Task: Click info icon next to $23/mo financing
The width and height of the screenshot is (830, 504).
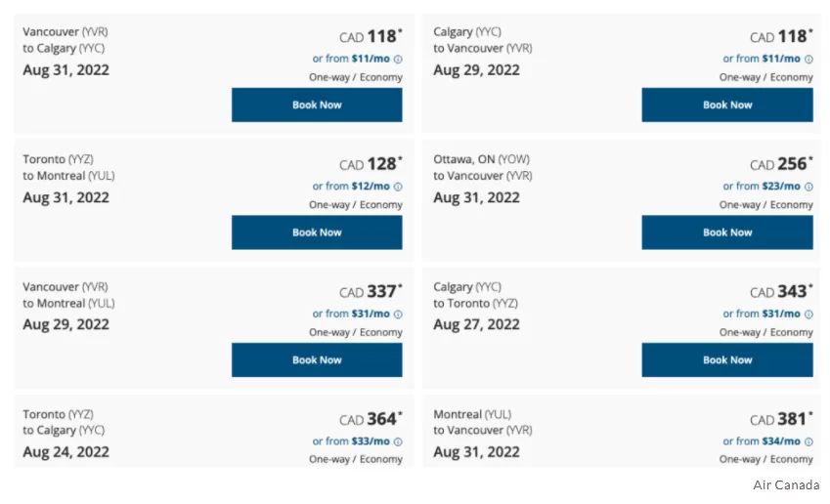Action: click(808, 187)
